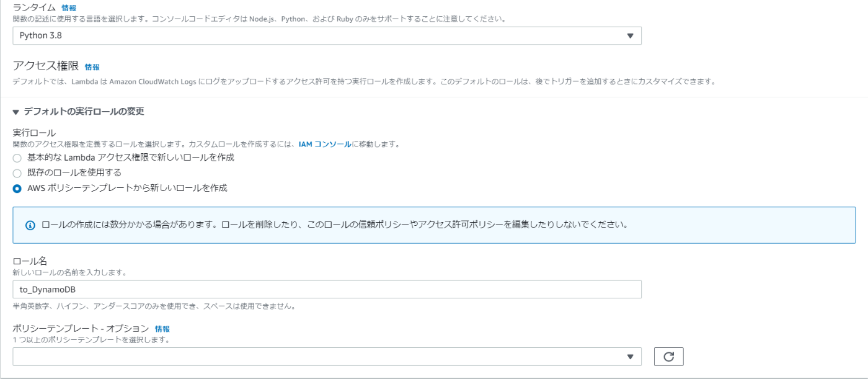This screenshot has height=379, width=868.
Task: Click the ロール名 label text
Action: 30,262
